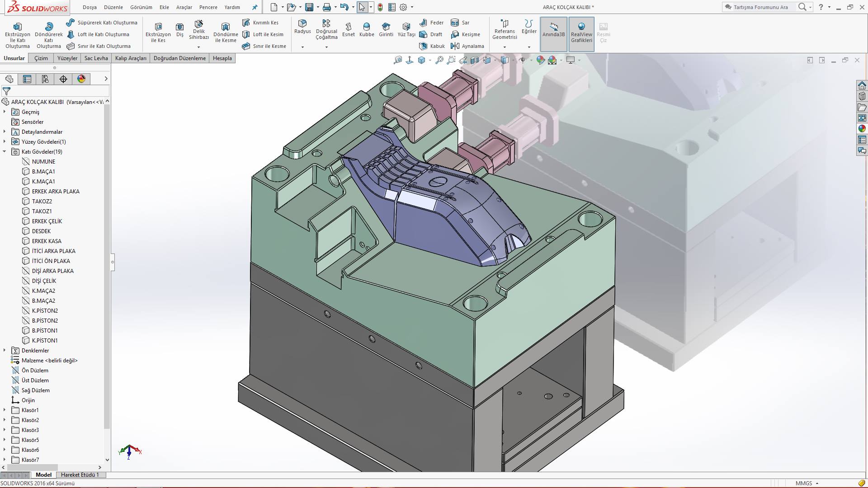Select the Yüz Taşı tool
The width and height of the screenshot is (868, 488).
click(406, 30)
